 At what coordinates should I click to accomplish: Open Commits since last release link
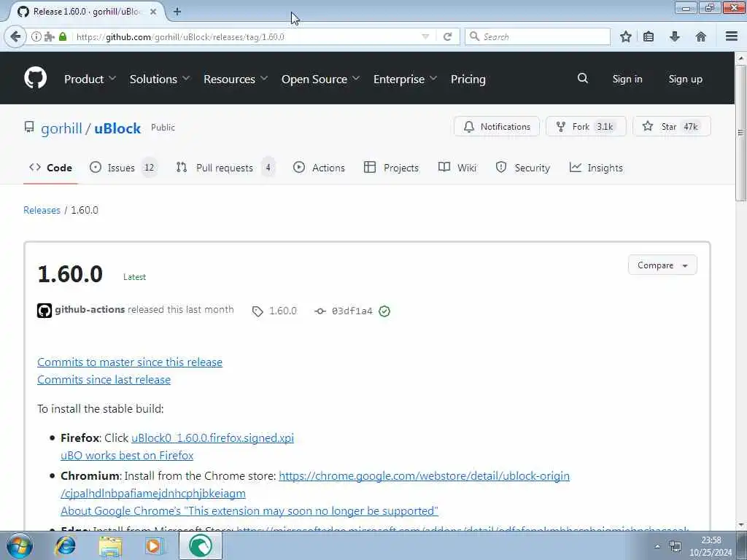(104, 379)
